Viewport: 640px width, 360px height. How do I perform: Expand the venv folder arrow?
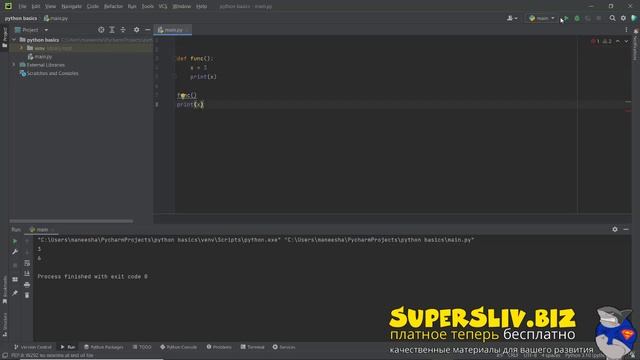(x=22, y=48)
